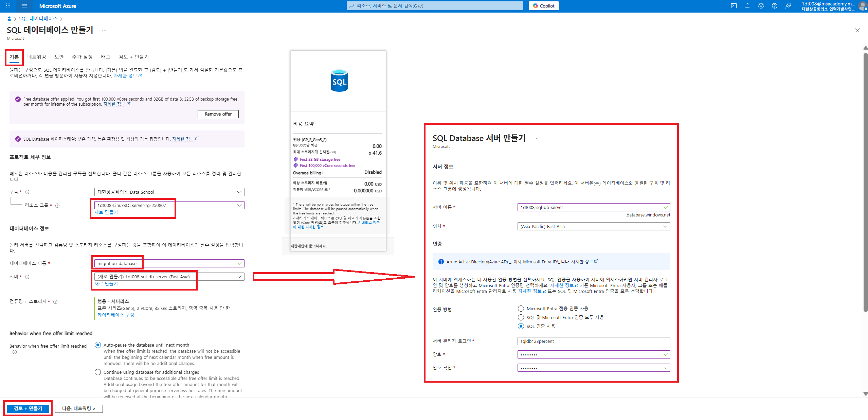
Task: Select Continue using database for additional charges
Action: (x=98, y=372)
